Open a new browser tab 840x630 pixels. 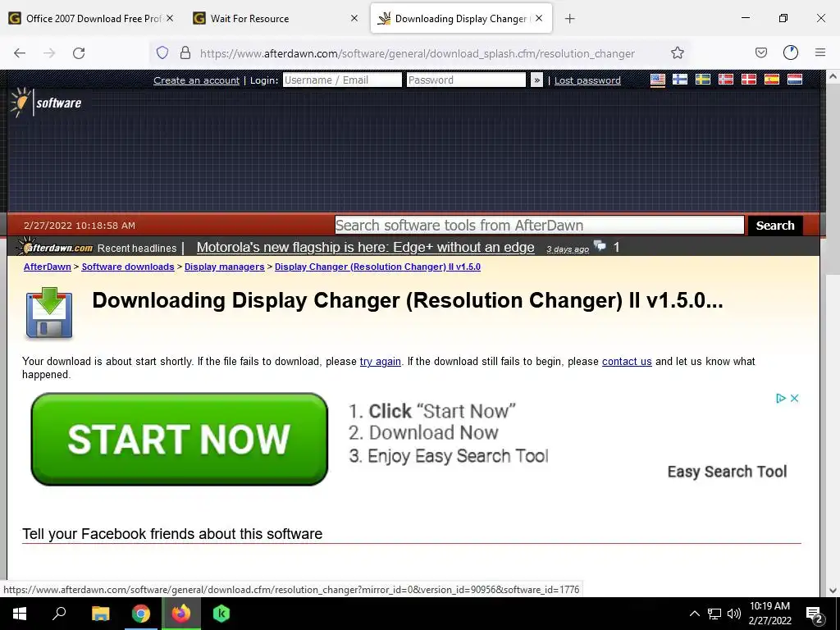click(x=569, y=19)
